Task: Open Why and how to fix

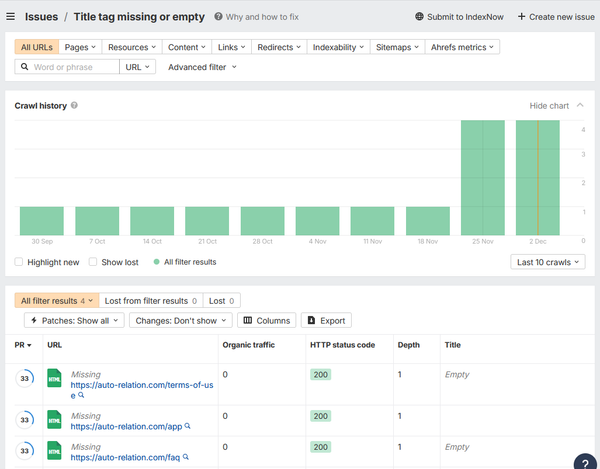Action: coord(262,17)
